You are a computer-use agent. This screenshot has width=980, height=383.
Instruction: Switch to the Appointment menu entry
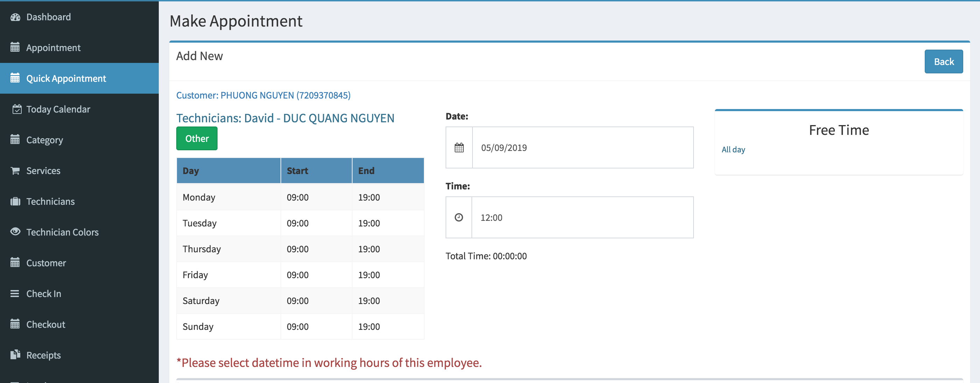[53, 48]
